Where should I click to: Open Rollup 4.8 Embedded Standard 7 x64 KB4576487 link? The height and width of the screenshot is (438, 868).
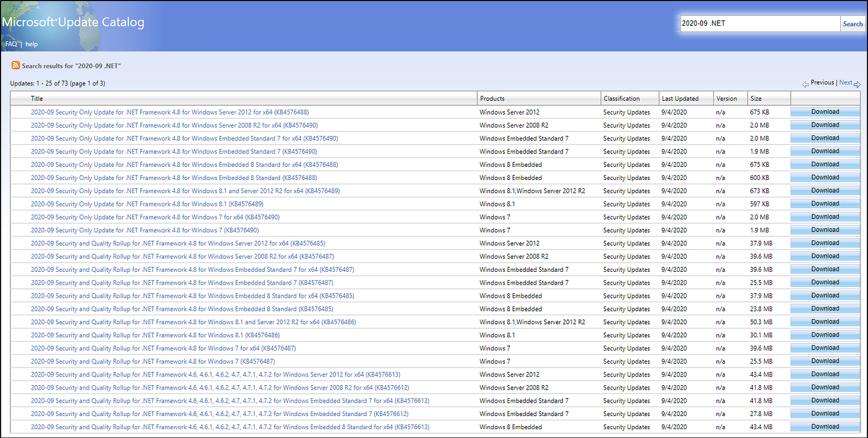pos(192,270)
